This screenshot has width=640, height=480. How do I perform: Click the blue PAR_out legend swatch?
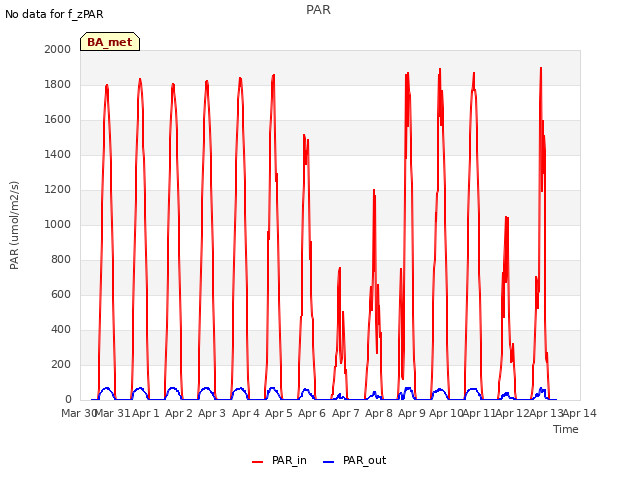coord(328,462)
